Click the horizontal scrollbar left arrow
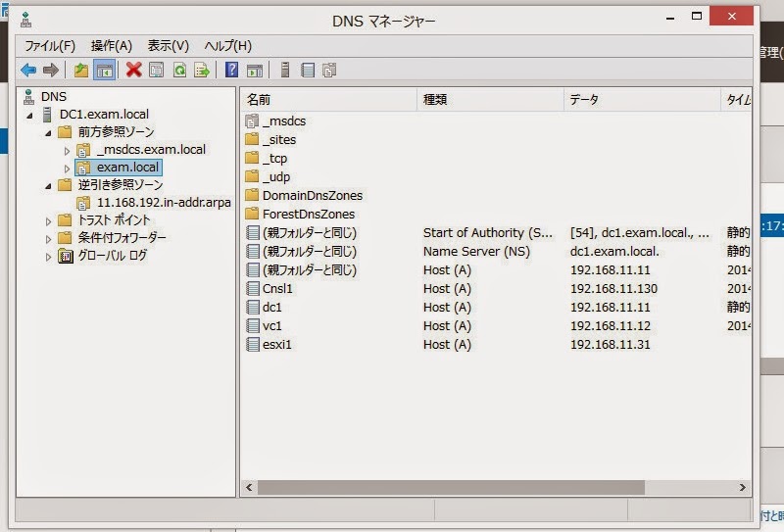Viewport: 784px width, 532px height. coord(249,488)
